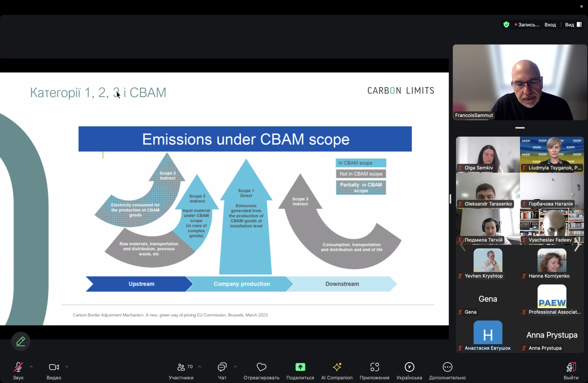
Task: Open the Reactions heart icon
Action: 261,367
